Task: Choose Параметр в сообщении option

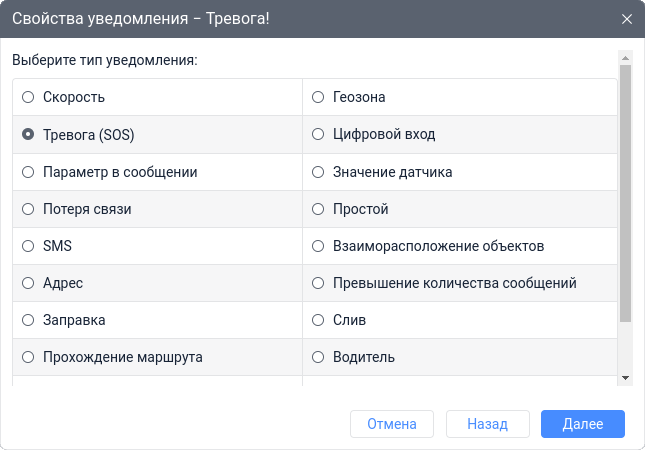Action: click(28, 172)
